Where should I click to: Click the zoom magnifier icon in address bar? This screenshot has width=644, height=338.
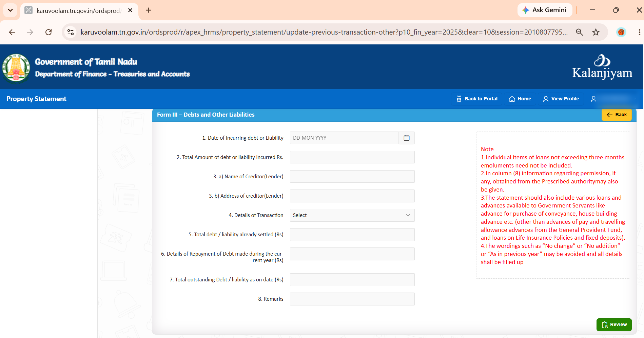(x=580, y=32)
